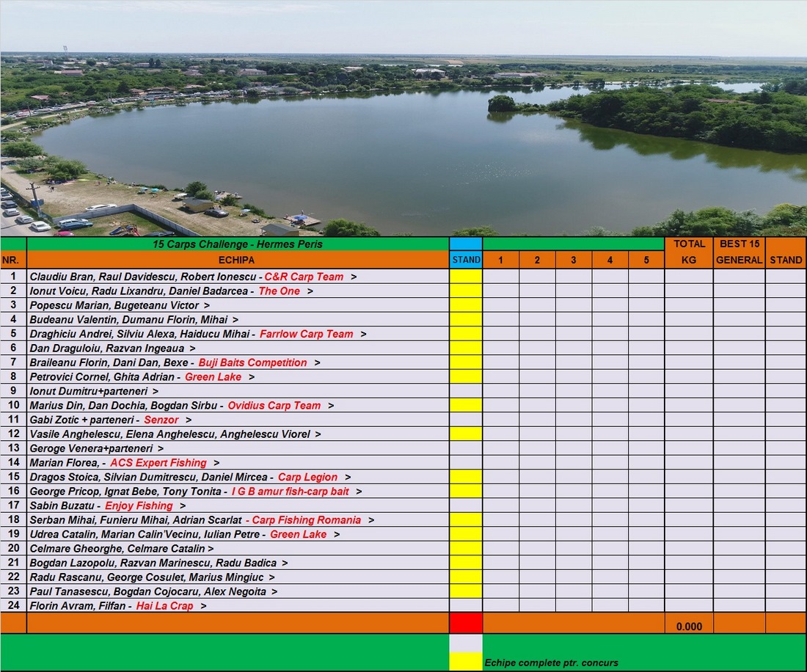Click 'Green Lake' in Petrovici Cornel row
The width and height of the screenshot is (807, 672).
(x=213, y=377)
